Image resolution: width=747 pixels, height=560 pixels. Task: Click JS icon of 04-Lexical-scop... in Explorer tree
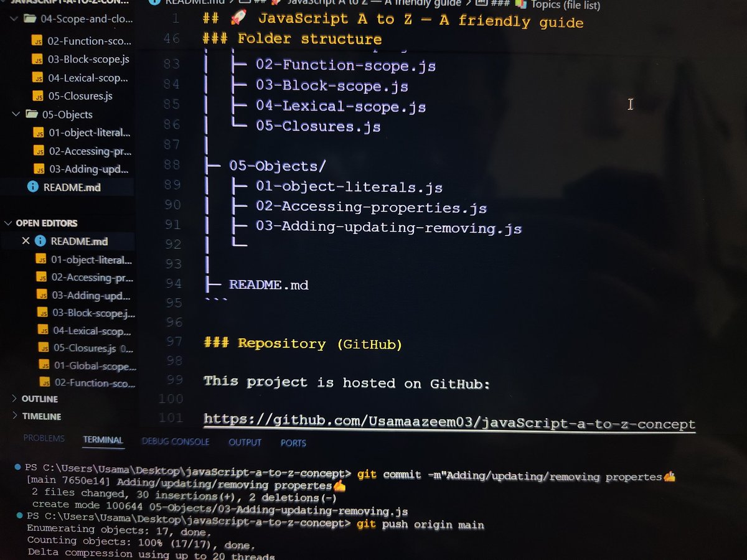[37, 78]
